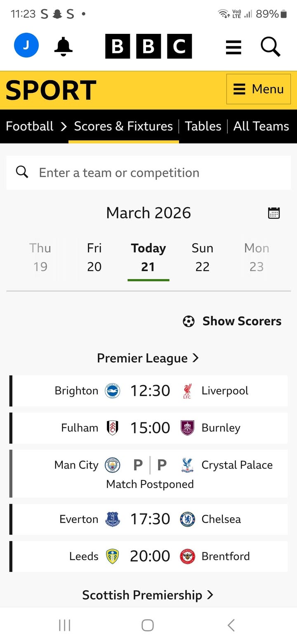Open the calendar date picker icon
Viewport: 297px width, 644px height.
(x=274, y=213)
